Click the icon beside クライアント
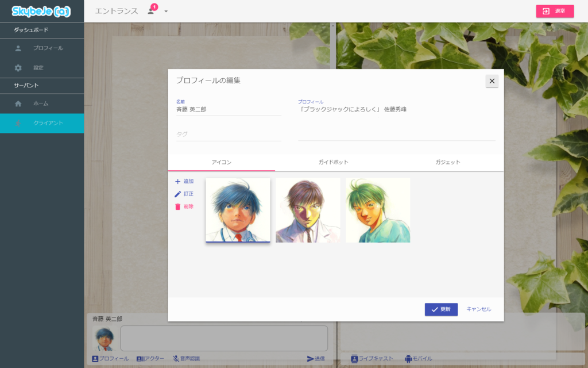Image resolution: width=588 pixels, height=368 pixels. point(18,123)
